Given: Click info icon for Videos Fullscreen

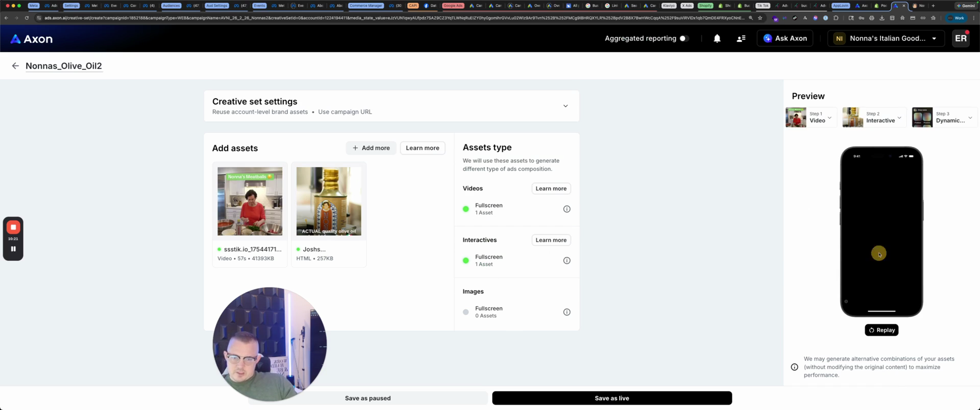Looking at the screenshot, I should (x=567, y=209).
